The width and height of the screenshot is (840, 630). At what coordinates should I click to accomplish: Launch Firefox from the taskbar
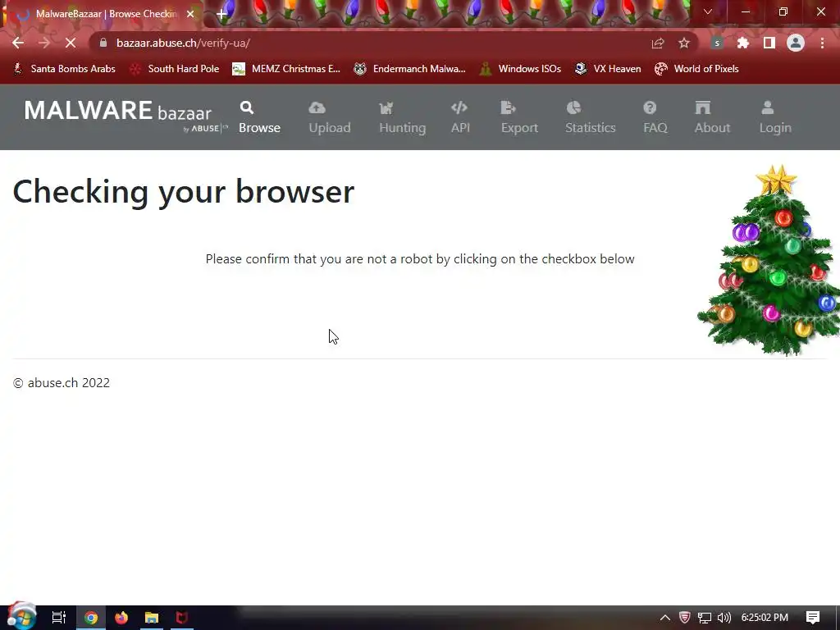pyautogui.click(x=121, y=618)
